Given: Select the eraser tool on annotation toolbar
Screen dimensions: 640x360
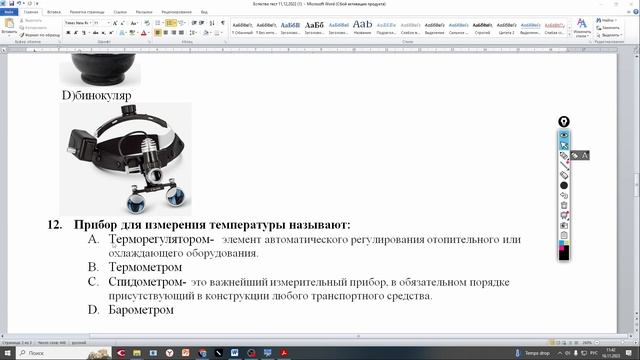Looking at the screenshot, I should (x=564, y=175).
